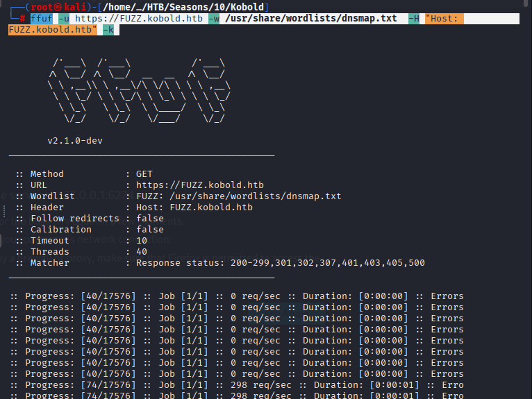The width and height of the screenshot is (532, 399).
Task: Click the first Progress [40/17576] output line
Action: (236, 296)
